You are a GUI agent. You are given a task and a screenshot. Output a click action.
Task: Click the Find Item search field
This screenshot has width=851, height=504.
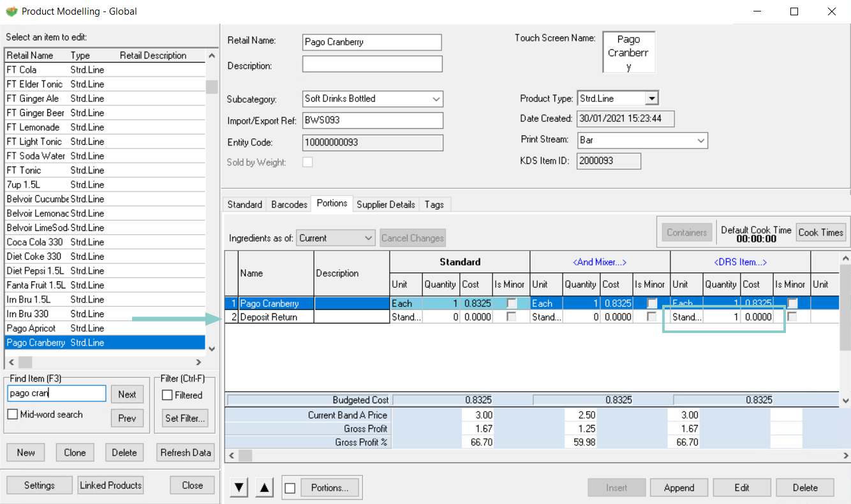pos(56,394)
